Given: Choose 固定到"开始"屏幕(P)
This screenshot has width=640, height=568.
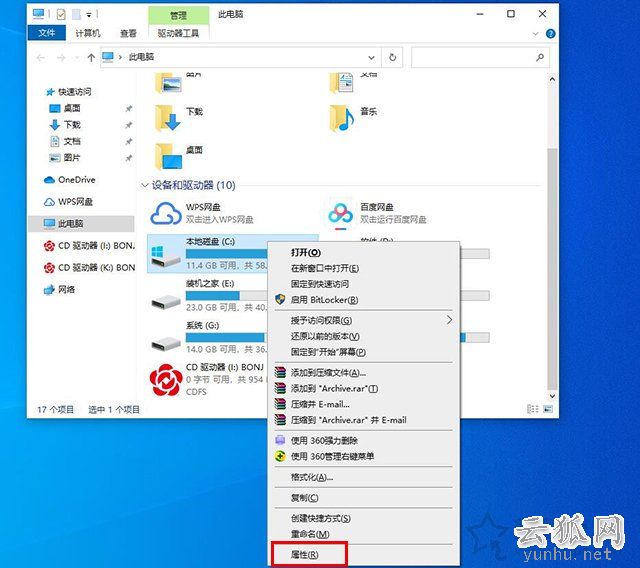Looking at the screenshot, I should coord(363,352).
